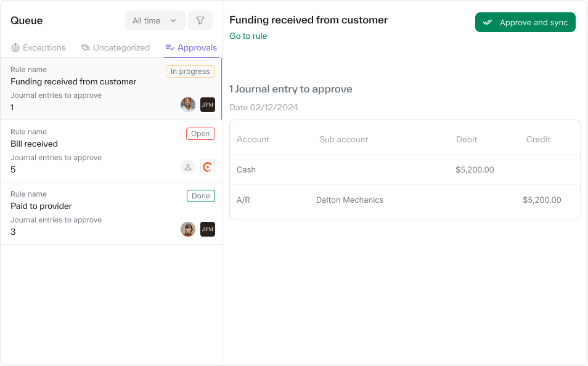The image size is (588, 366).
Task: Click the filter funnel icon
Action: tap(200, 20)
